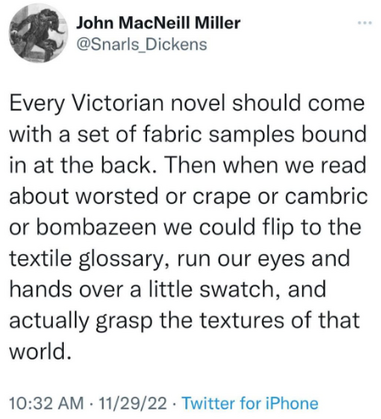The width and height of the screenshot is (381, 419).
Task: Click the 10:32 AM timestamp
Action: tap(47, 403)
